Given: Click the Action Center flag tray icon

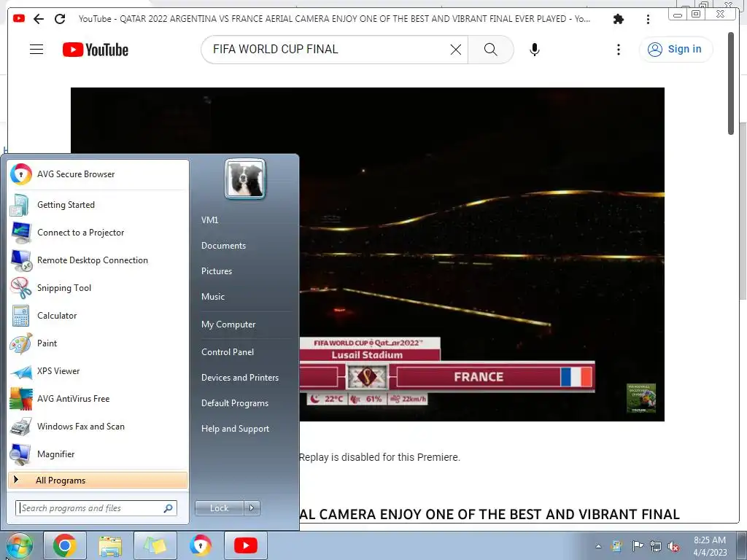Looking at the screenshot, I should click(637, 545).
